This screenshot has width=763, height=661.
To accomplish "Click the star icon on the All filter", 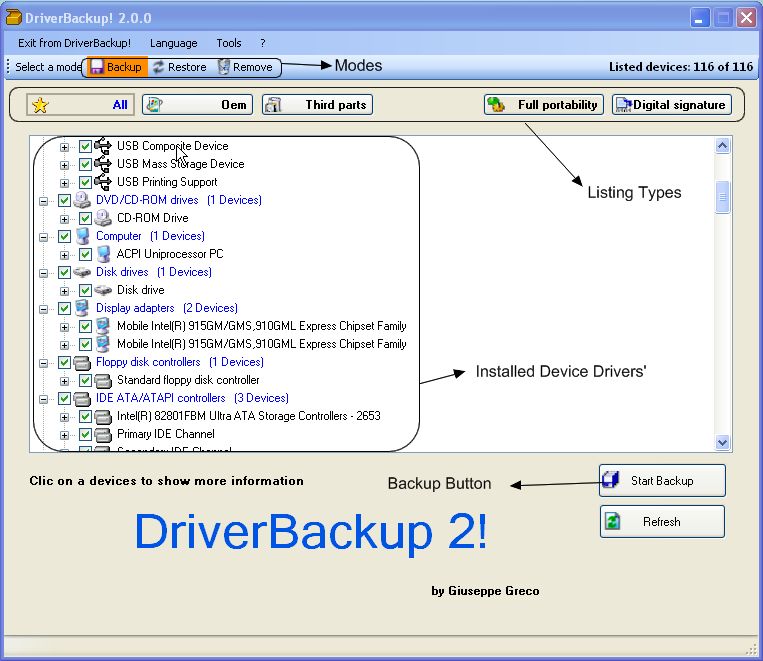I will tap(40, 105).
